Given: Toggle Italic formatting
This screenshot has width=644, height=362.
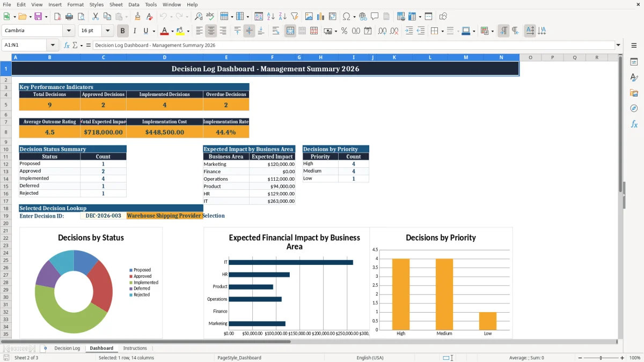Looking at the screenshot, I should pos(134,31).
